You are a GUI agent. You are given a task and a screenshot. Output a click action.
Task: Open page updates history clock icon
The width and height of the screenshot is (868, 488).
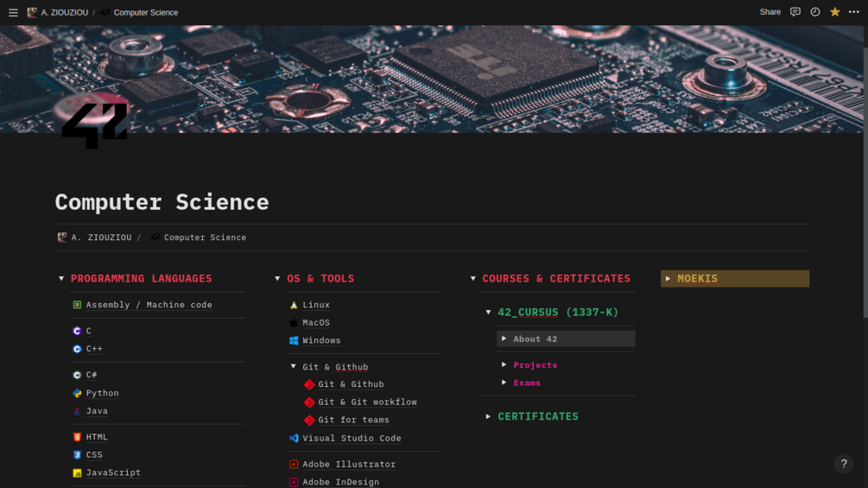(815, 12)
